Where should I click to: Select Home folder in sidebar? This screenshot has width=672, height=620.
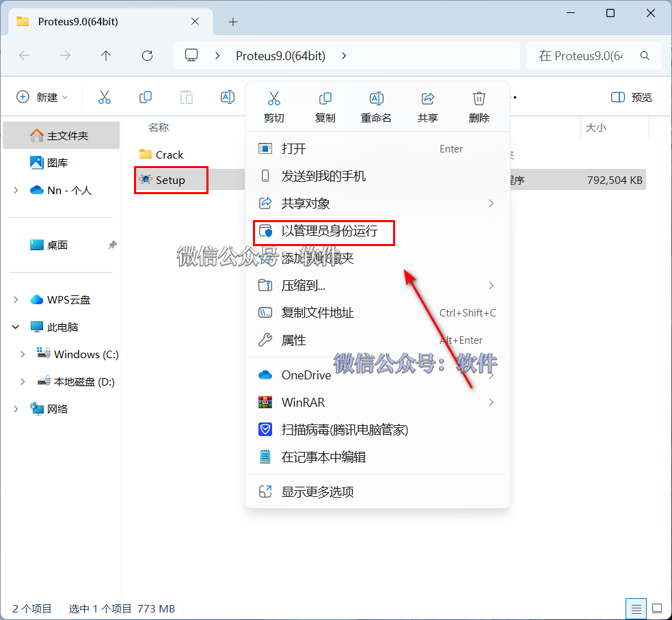click(62, 135)
